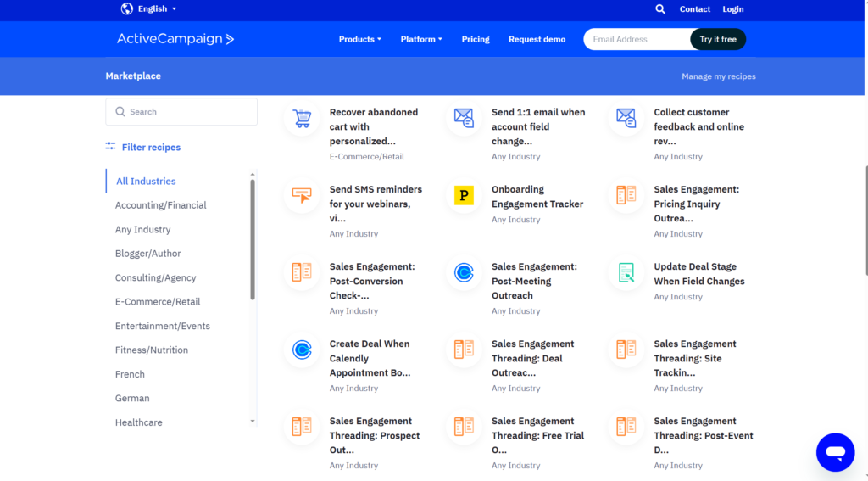Click the shopping cart icon for abandoned cart recipe
This screenshot has height=481, width=868.
302,118
